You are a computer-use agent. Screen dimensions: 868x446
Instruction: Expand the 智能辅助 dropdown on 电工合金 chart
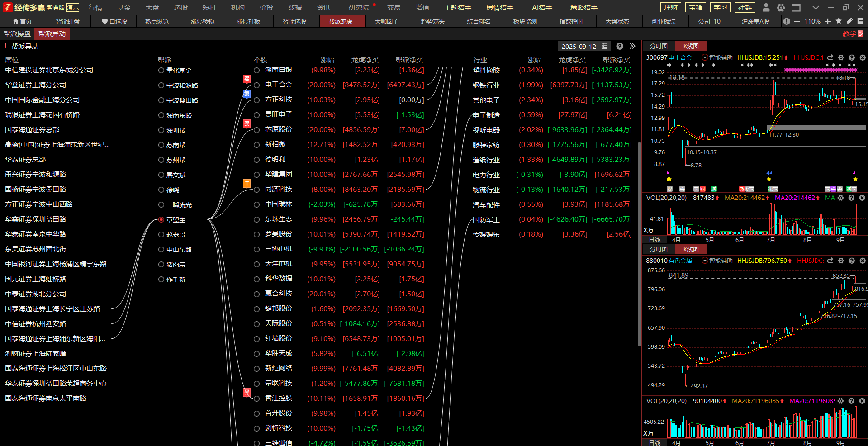click(x=705, y=57)
